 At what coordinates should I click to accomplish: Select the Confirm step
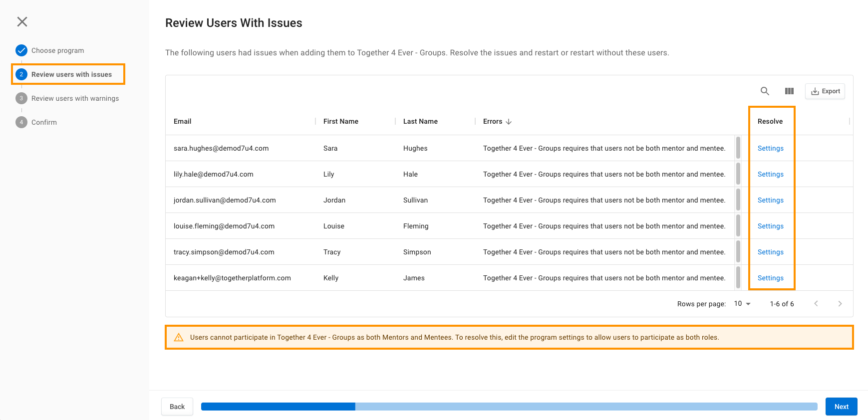point(44,122)
